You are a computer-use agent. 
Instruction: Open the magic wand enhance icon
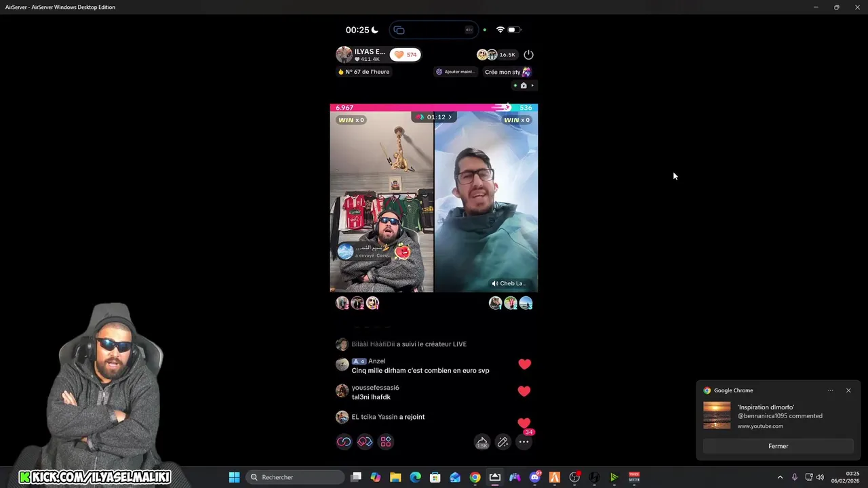[x=502, y=442]
